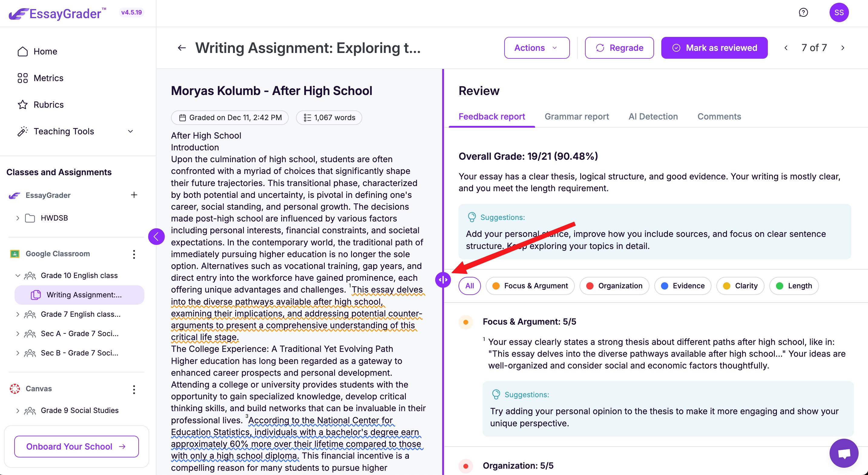Open Grade 9 Social Studies class

point(80,410)
